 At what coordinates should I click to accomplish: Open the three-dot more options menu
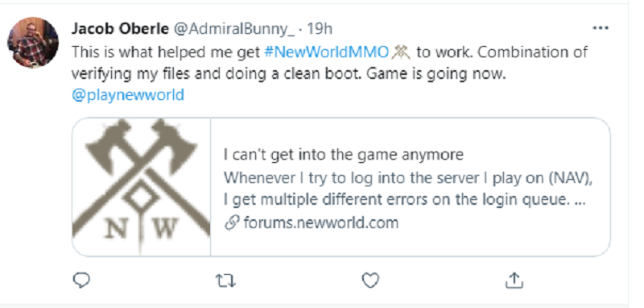click(601, 28)
